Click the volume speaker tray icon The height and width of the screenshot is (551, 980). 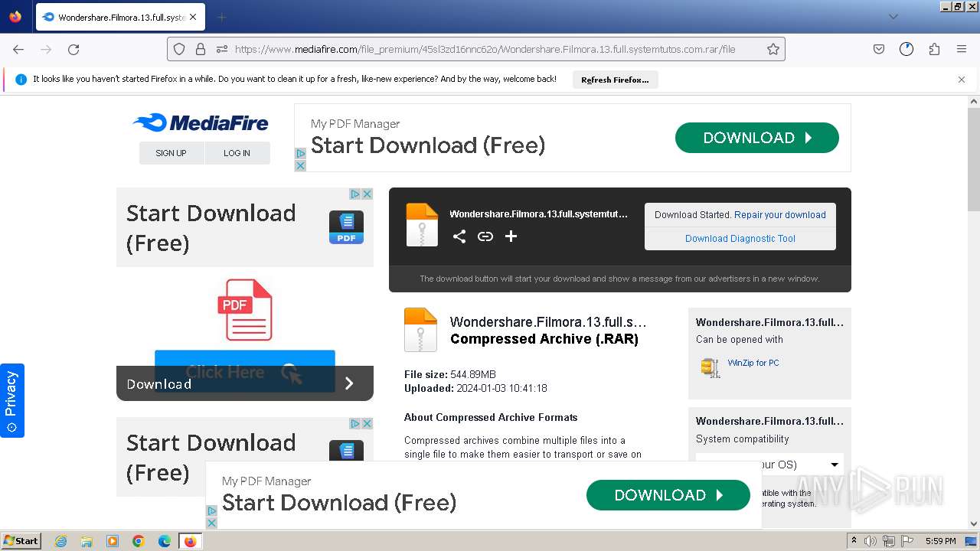pyautogui.click(x=871, y=541)
